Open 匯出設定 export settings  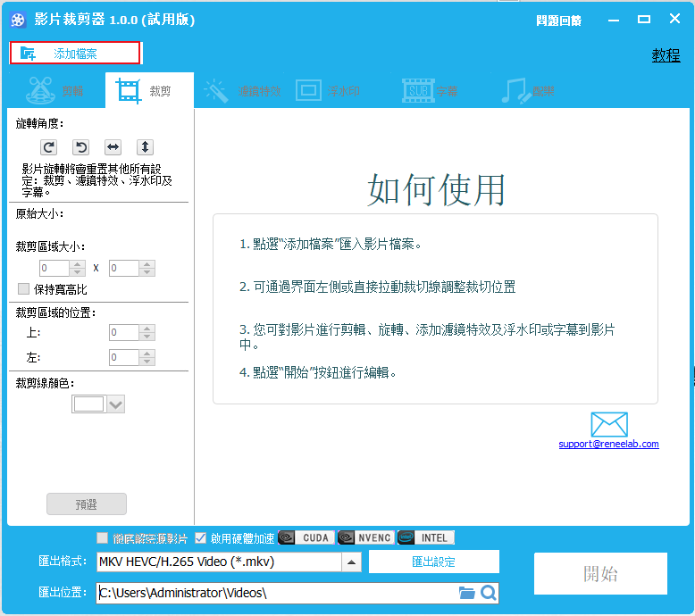[x=434, y=562]
